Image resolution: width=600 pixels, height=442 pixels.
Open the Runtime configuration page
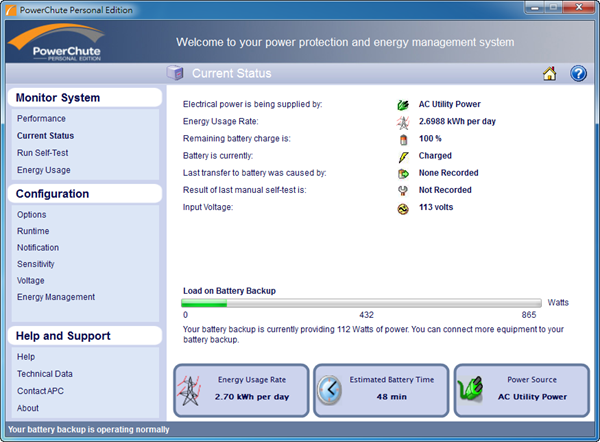click(33, 231)
